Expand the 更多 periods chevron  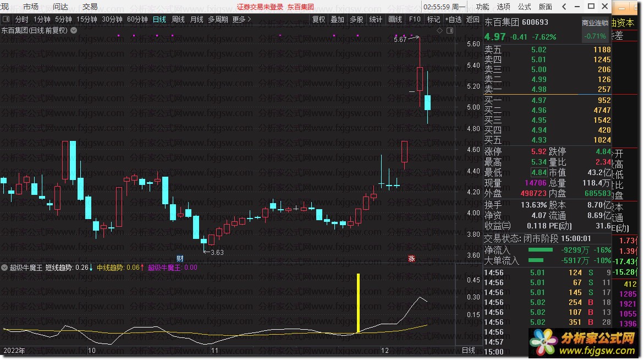pos(249,19)
